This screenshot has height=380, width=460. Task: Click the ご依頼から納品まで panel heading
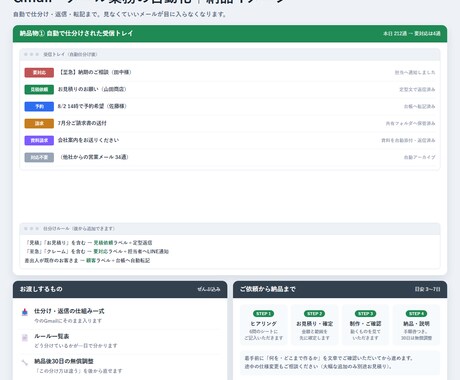[x=268, y=289]
